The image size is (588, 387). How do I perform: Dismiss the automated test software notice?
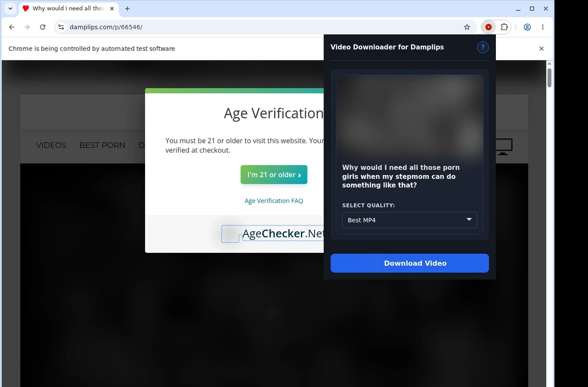[541, 48]
